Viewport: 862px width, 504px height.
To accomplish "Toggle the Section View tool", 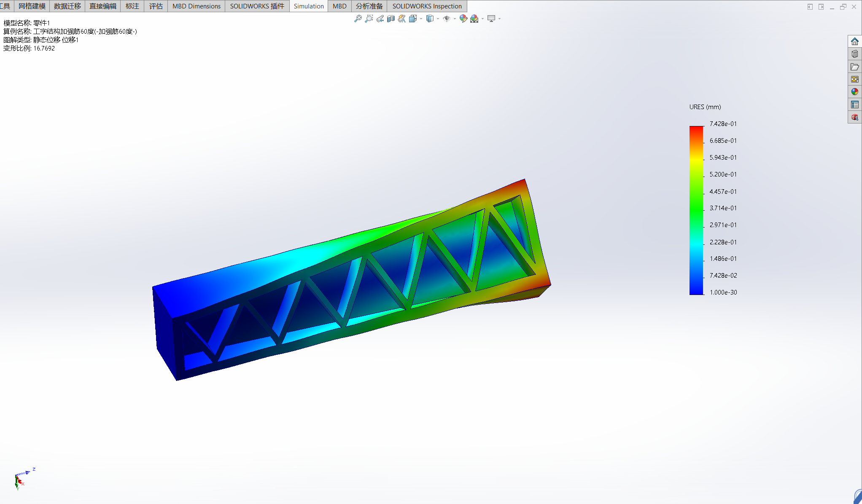I will [391, 19].
